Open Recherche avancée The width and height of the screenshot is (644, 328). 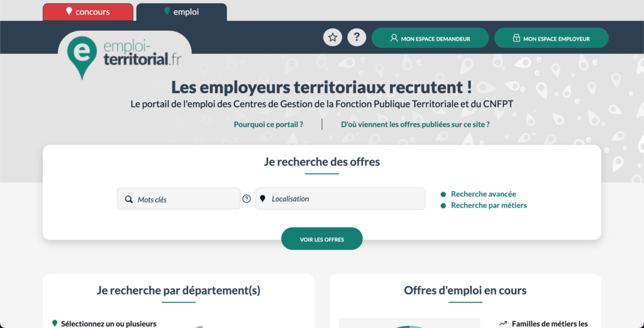pos(484,194)
